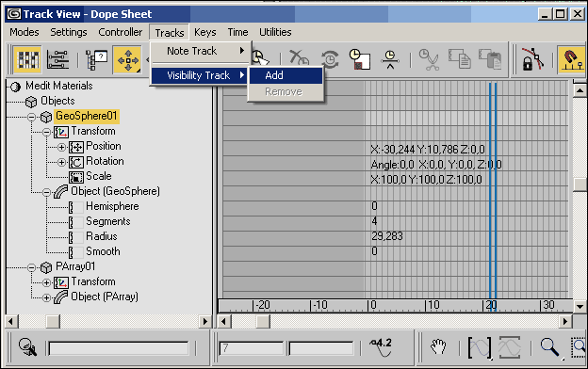Screen dimensions: 588x369
Task: Select the Segments track
Action: (108, 221)
